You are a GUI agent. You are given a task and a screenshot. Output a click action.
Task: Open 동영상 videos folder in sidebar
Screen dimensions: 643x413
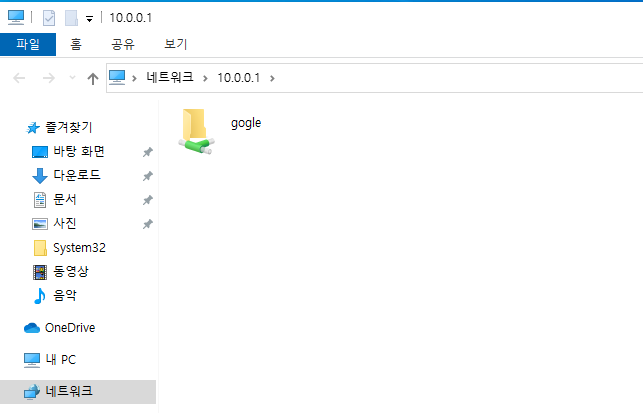pyautogui.click(x=71, y=272)
